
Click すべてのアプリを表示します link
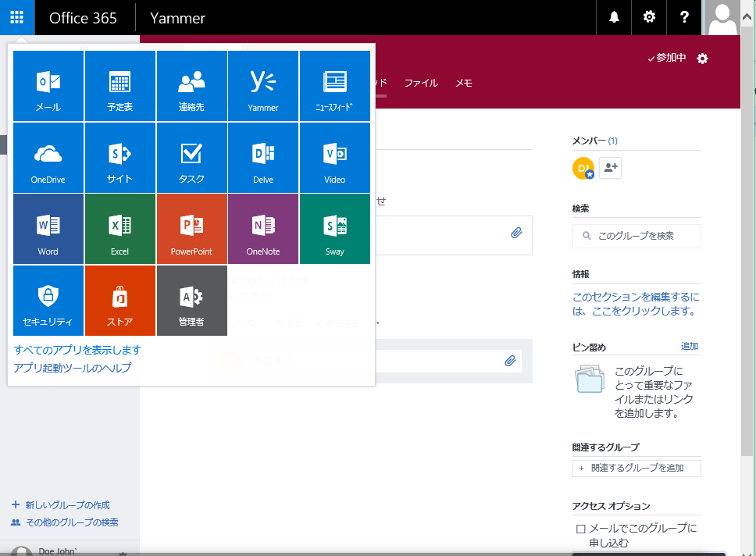tap(77, 350)
